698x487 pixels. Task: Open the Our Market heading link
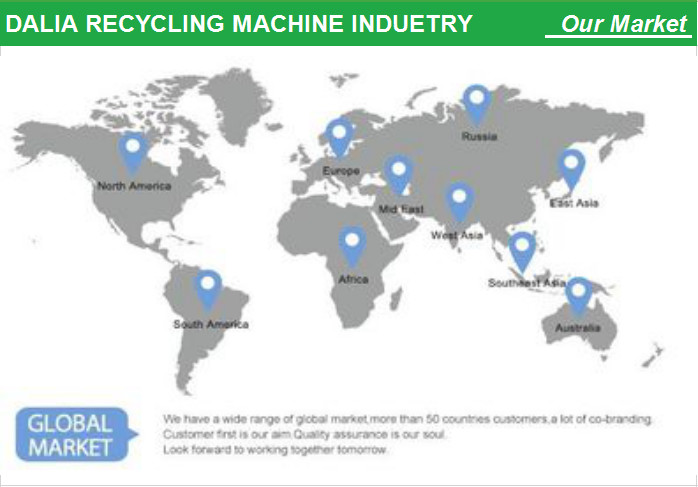point(623,24)
